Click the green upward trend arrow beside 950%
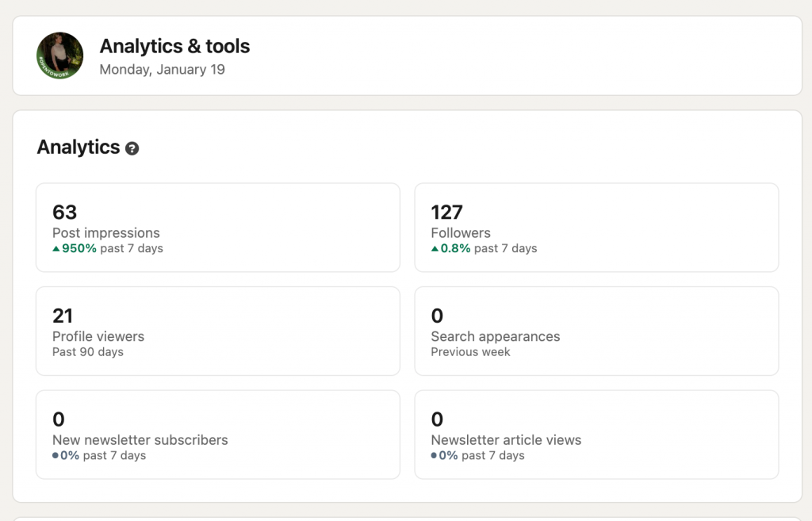812x521 pixels. [56, 248]
